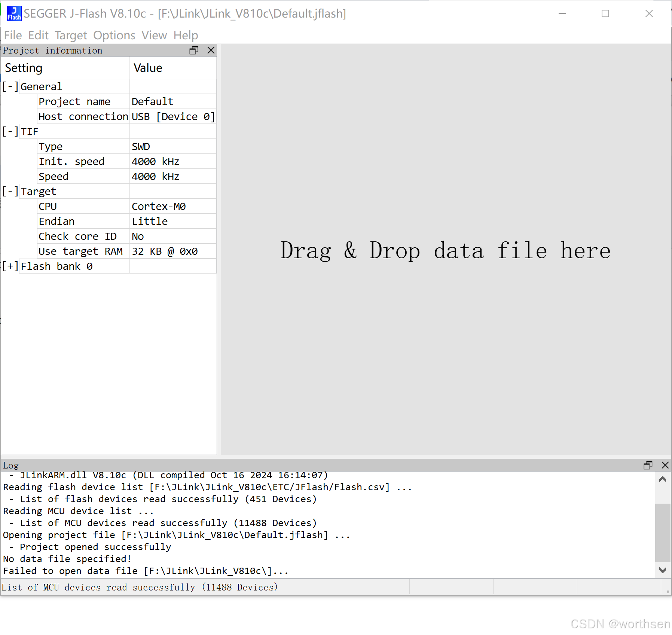
Task: Click the SWD interface value
Action: pos(173,146)
